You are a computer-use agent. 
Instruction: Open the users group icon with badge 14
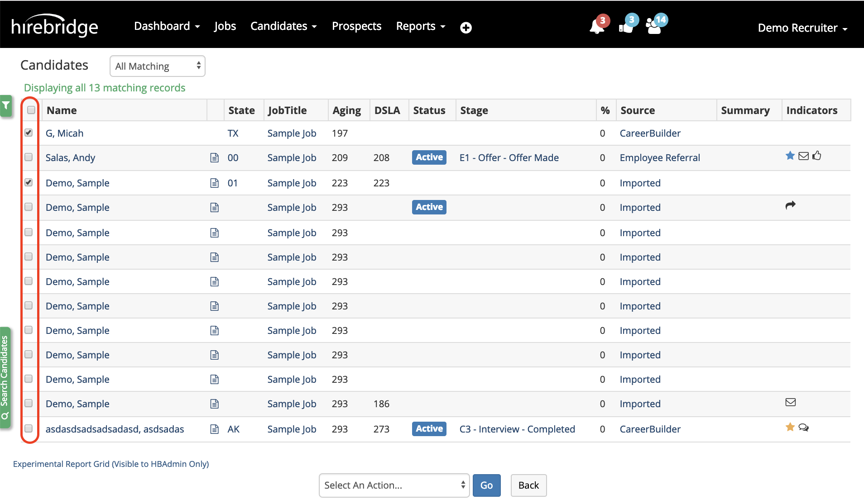pyautogui.click(x=653, y=27)
